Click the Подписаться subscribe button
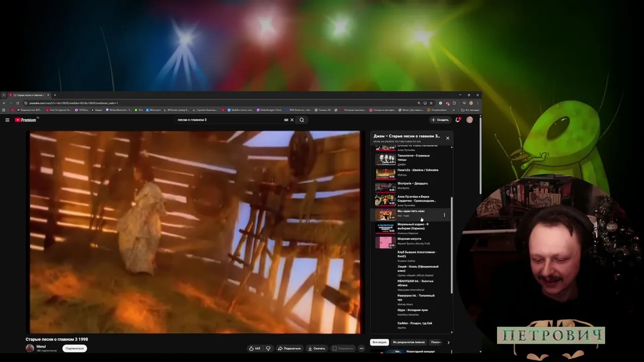Screen dimensions: 644x362 coord(74,348)
